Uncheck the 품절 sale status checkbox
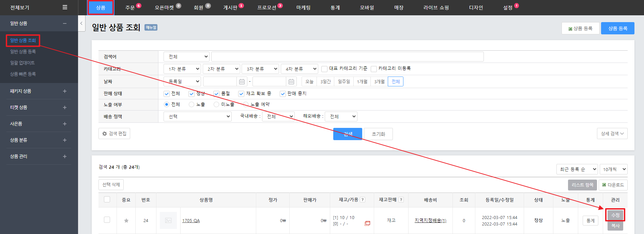 pyautogui.click(x=216, y=94)
